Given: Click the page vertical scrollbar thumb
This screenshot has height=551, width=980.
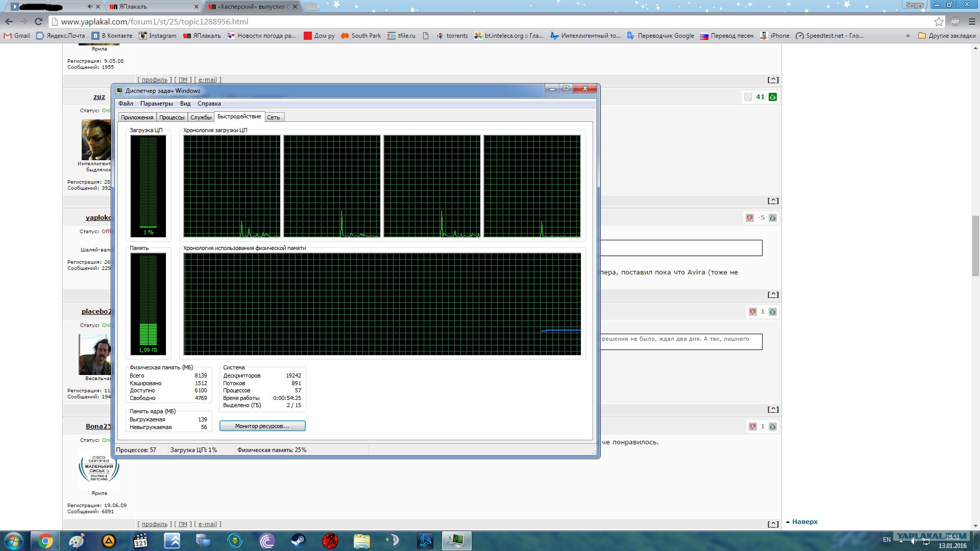Looking at the screenshot, I should 975,246.
